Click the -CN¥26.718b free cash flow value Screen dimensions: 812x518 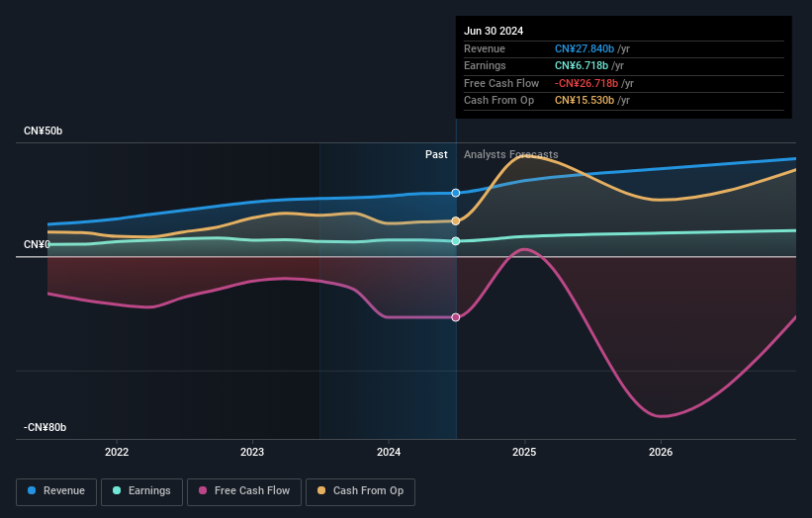[x=586, y=83]
